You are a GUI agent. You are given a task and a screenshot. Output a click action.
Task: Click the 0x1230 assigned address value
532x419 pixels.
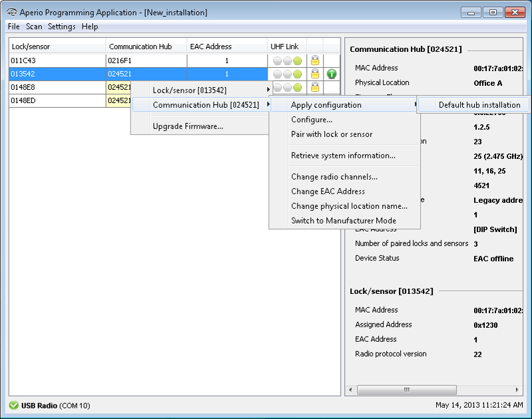pos(485,325)
